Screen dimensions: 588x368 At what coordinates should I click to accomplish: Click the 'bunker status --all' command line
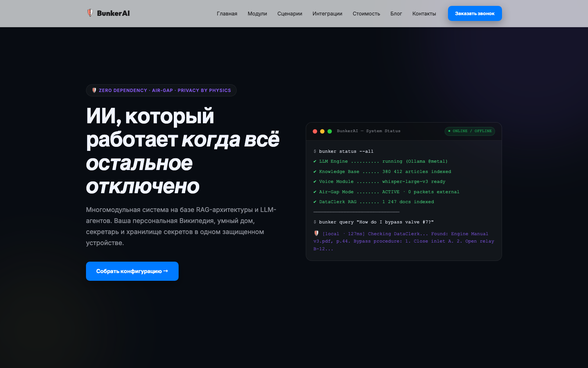click(343, 151)
